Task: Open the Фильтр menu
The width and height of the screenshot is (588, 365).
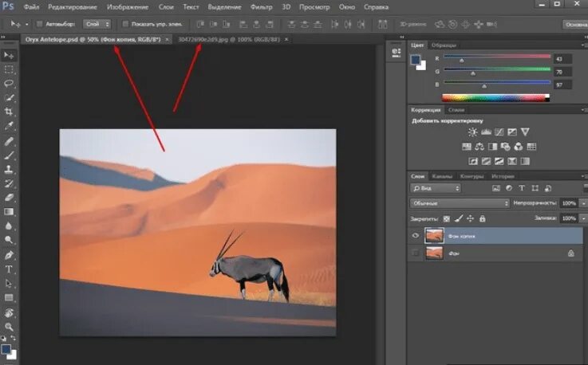Action: [x=261, y=6]
